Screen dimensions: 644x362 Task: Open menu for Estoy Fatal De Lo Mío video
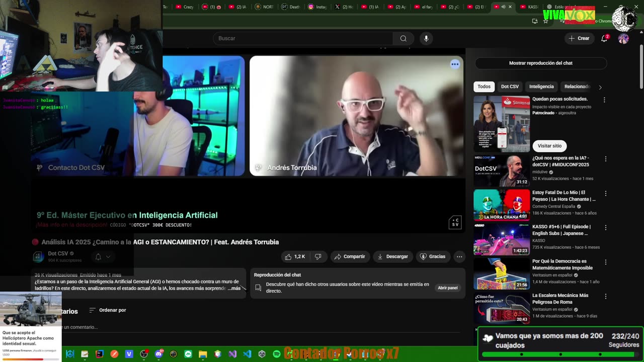click(605, 194)
